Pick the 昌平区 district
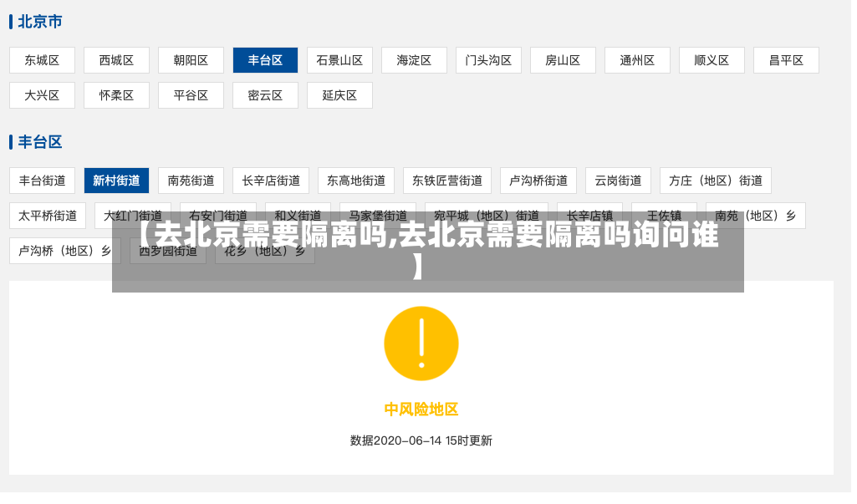Screen dimensions: 857x504 (786, 61)
